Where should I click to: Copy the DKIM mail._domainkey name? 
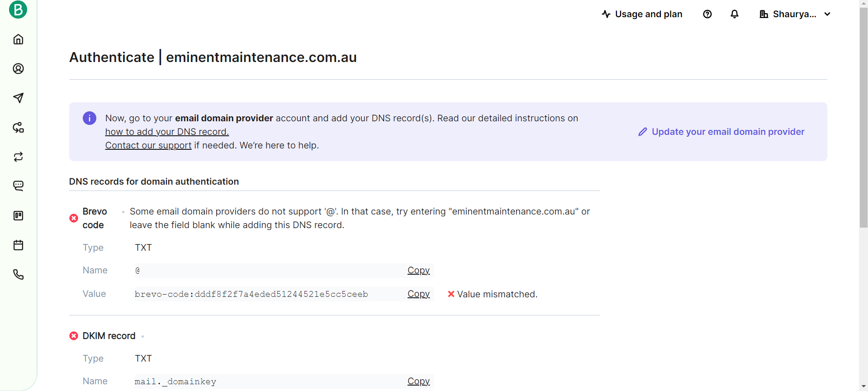[418, 381]
